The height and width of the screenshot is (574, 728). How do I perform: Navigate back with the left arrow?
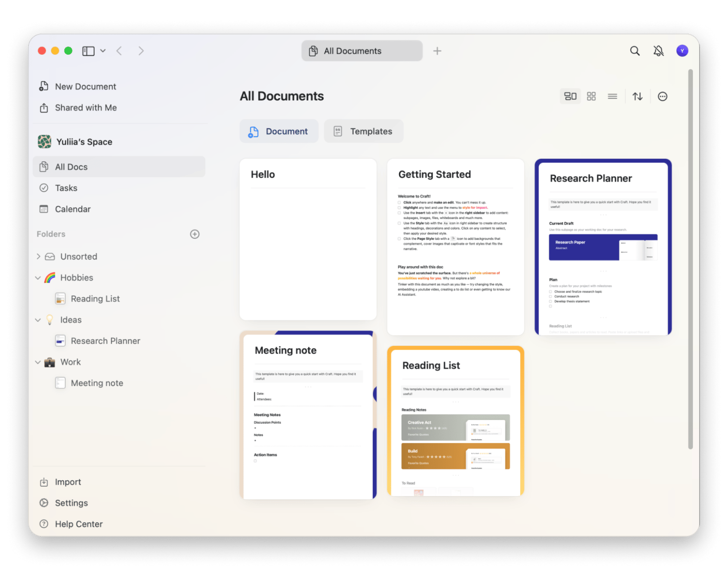tap(119, 51)
